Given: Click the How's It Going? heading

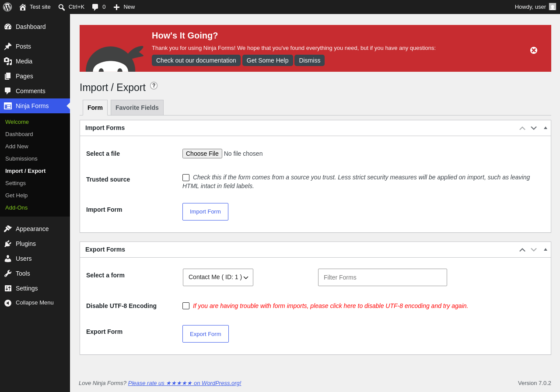Looking at the screenshot, I should click(185, 35).
